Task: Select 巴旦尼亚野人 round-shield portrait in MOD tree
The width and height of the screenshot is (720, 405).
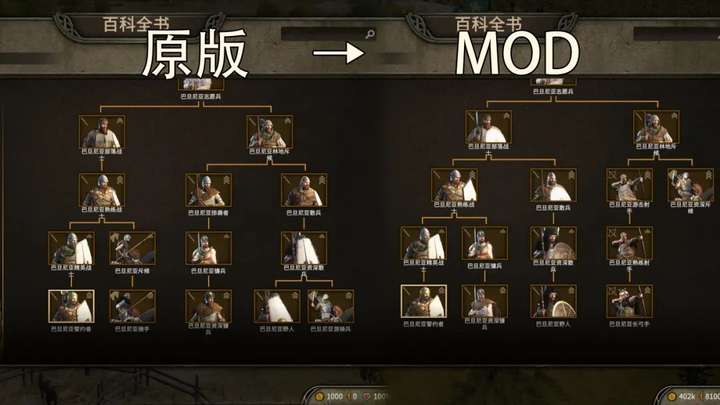Action: (x=553, y=301)
